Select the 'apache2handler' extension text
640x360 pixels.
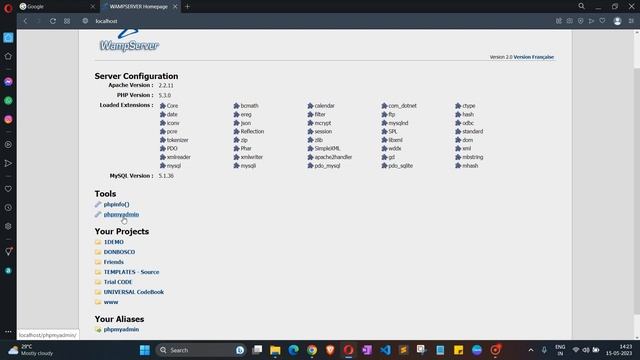(x=333, y=157)
